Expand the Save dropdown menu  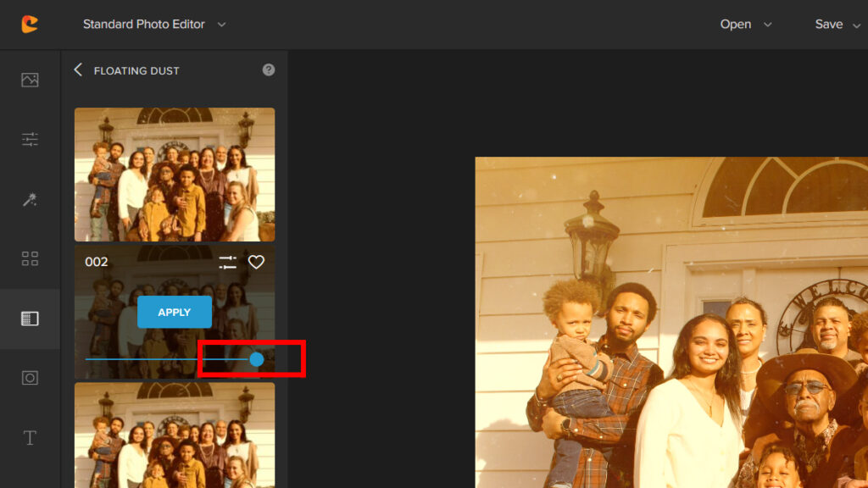coord(837,25)
